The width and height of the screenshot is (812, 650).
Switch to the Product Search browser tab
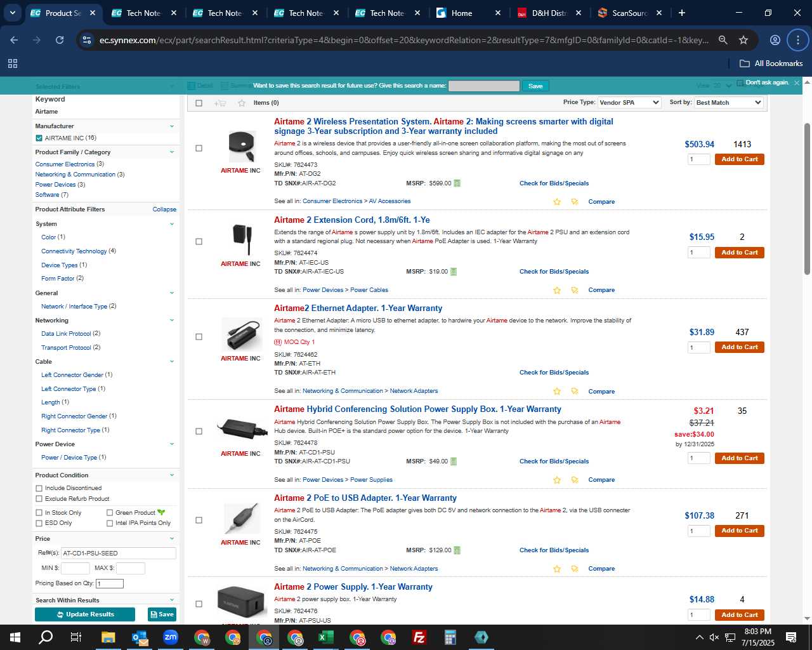63,13
